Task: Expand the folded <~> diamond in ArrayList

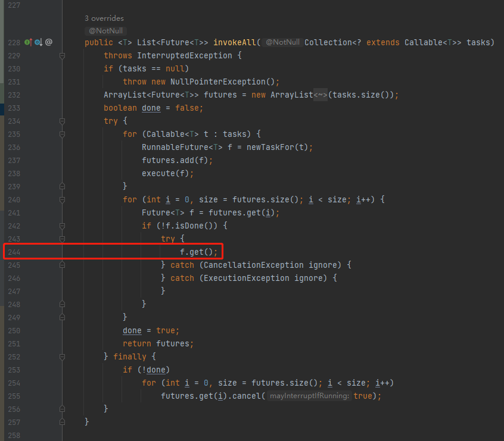Action: (321, 95)
